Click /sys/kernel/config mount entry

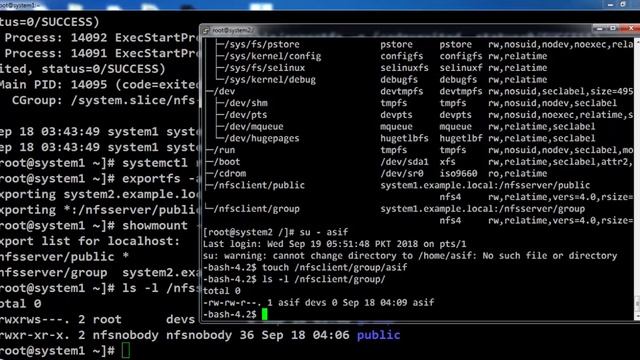click(x=273, y=56)
